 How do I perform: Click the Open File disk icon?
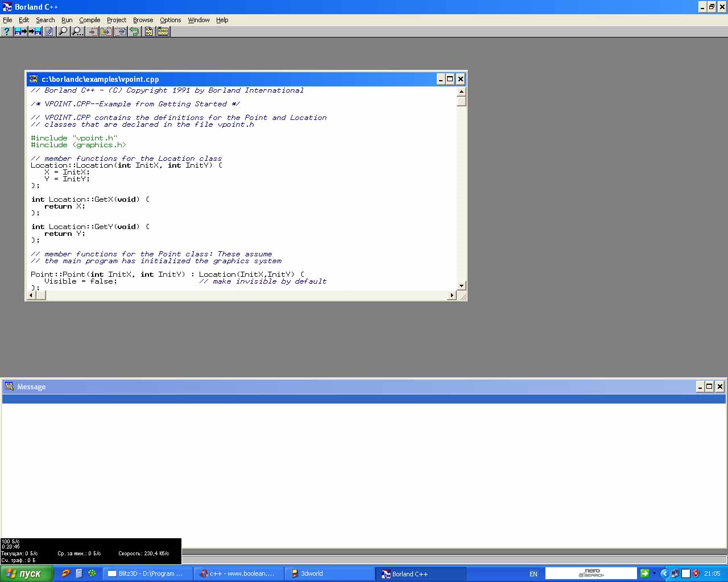(x=21, y=32)
